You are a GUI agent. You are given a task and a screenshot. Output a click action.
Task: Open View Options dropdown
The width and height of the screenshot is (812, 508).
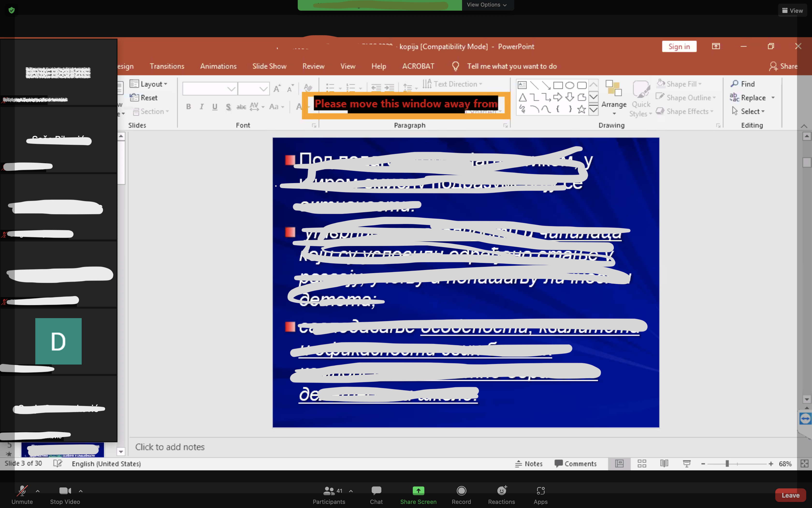pyautogui.click(x=487, y=5)
